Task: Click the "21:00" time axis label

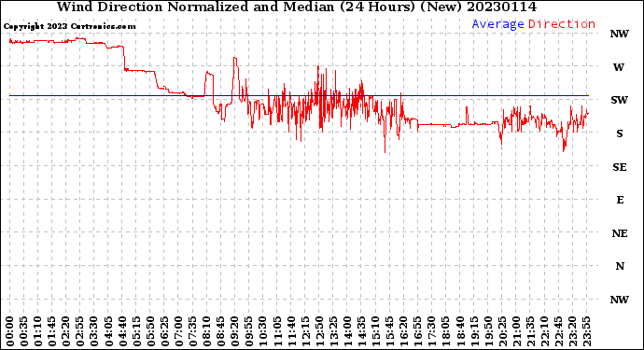Action: pyautogui.click(x=516, y=331)
